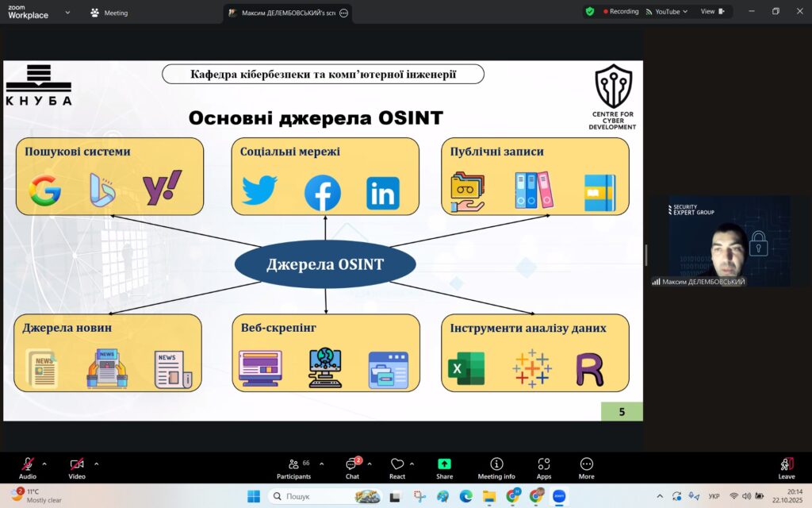The image size is (812, 508).
Task: Select the Meeting tab
Action: coord(109,13)
